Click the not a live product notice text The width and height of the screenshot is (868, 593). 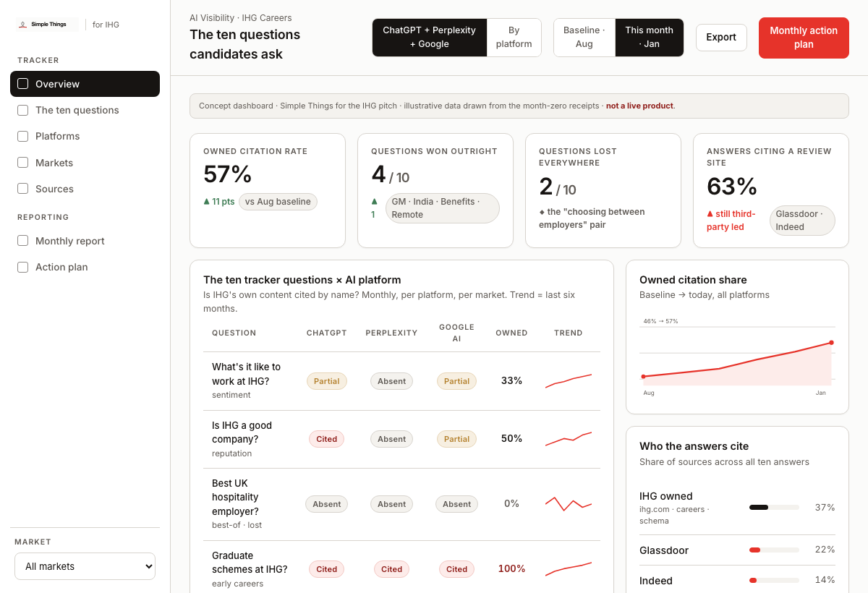639,106
